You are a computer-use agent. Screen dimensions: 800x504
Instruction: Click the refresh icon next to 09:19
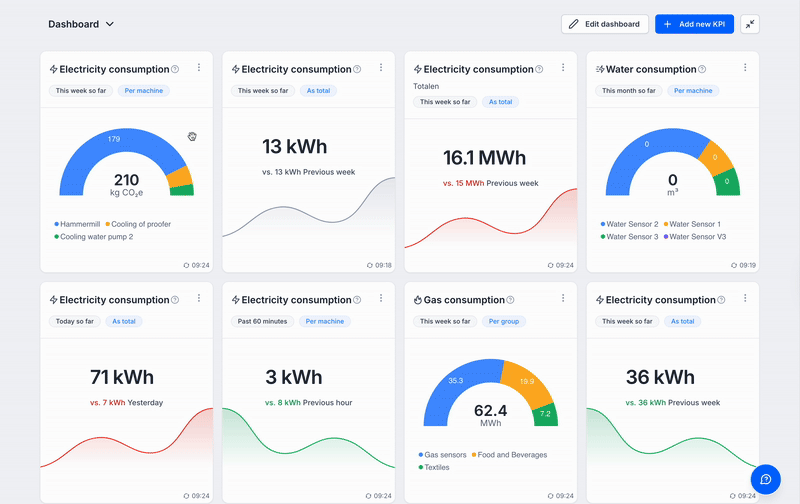[734, 265]
